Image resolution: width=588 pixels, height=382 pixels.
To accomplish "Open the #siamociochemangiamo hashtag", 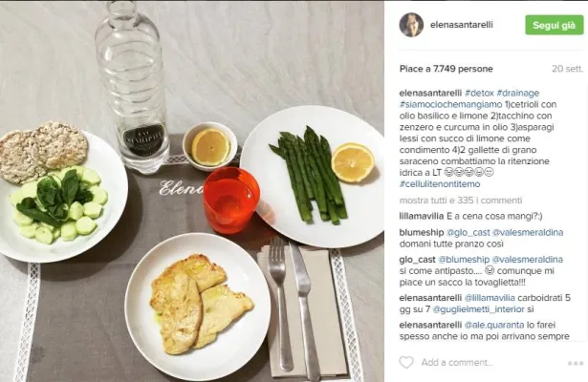I will coord(450,104).
